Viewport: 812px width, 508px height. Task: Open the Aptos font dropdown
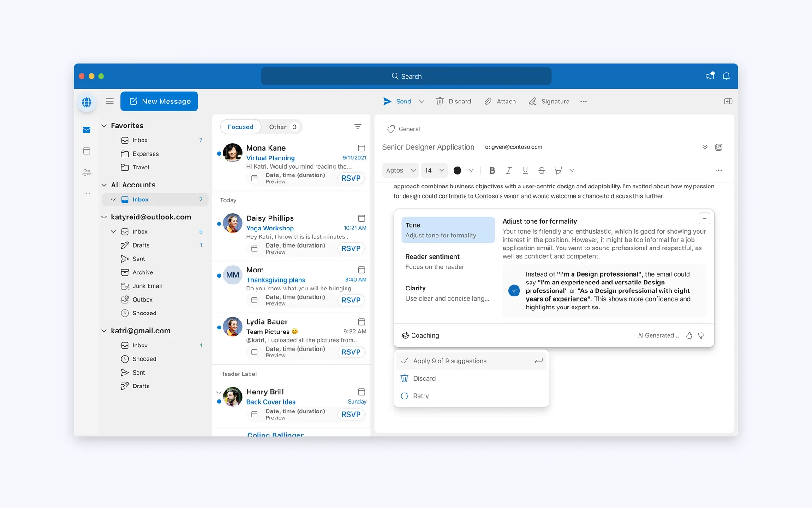point(400,170)
